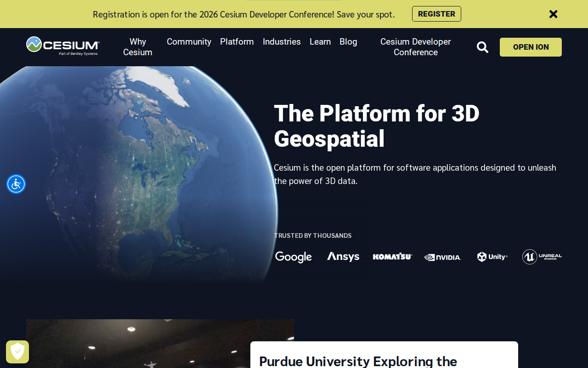Image resolution: width=588 pixels, height=368 pixels.
Task: Click the Unreal Engine logo
Action: click(x=542, y=257)
